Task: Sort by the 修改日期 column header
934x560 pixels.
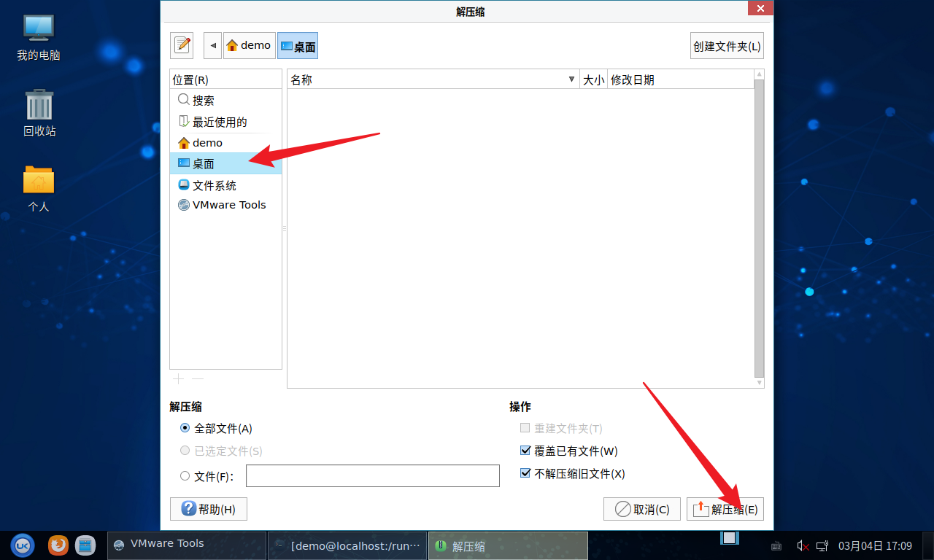Action: (680, 79)
